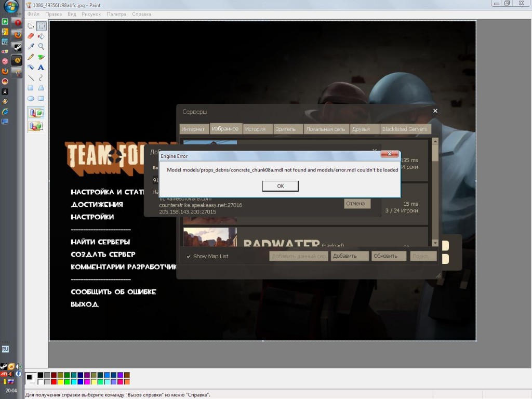532x399 pixels.
Task: Switch to the Локальная сеть tab
Action: 326,129
